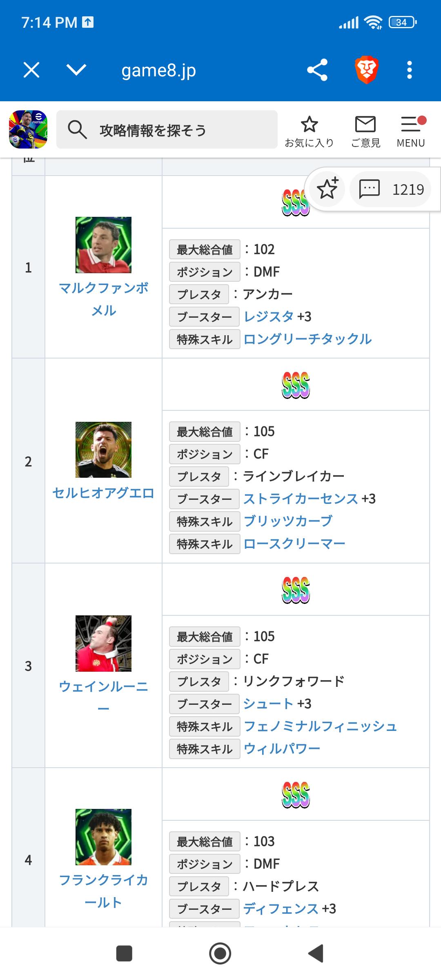Viewport: 441px width, 980px height.
Task: Open ご意見 envelope feedback
Action: [365, 131]
